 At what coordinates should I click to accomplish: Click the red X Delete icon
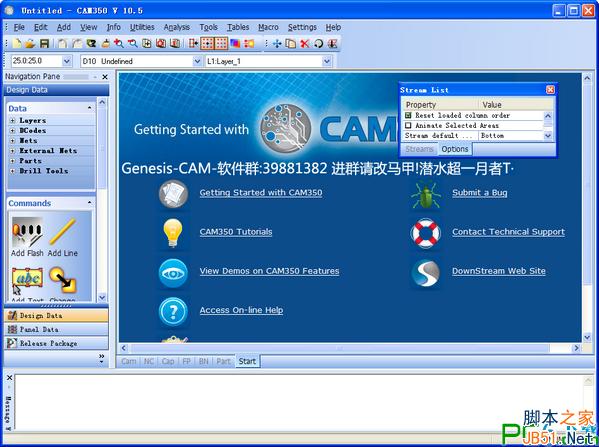pos(304,44)
